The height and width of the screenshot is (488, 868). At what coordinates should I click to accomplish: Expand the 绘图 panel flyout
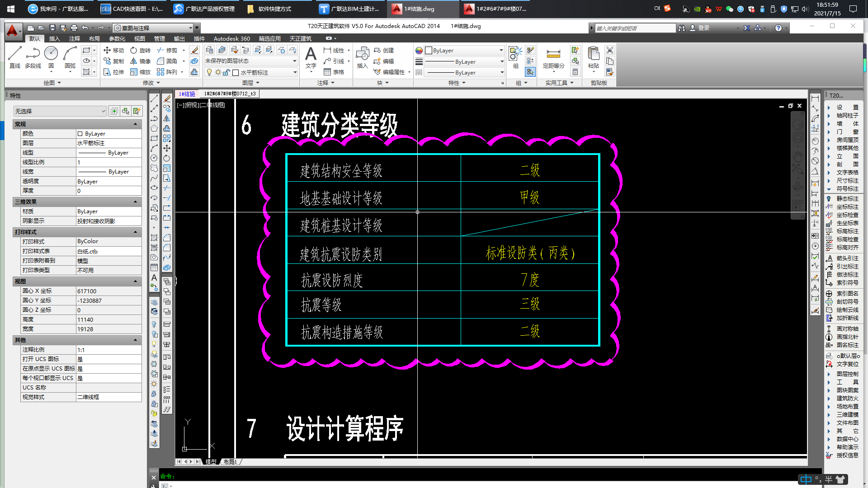click(x=52, y=83)
